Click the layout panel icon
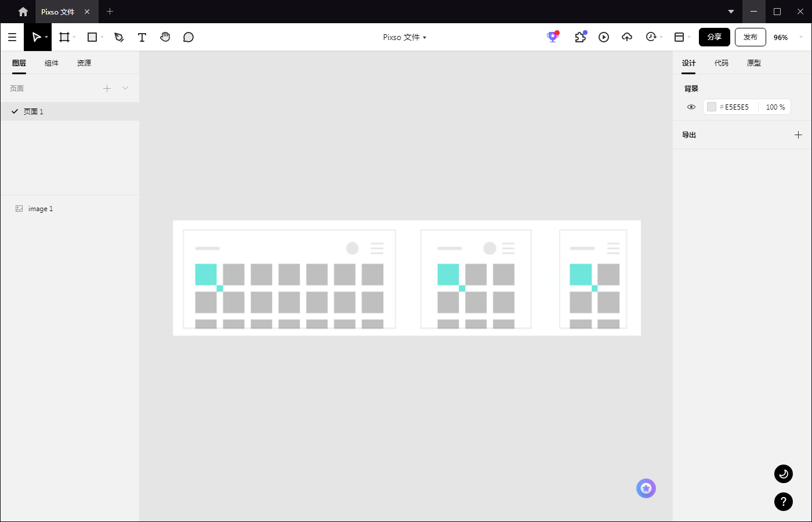 (x=679, y=37)
